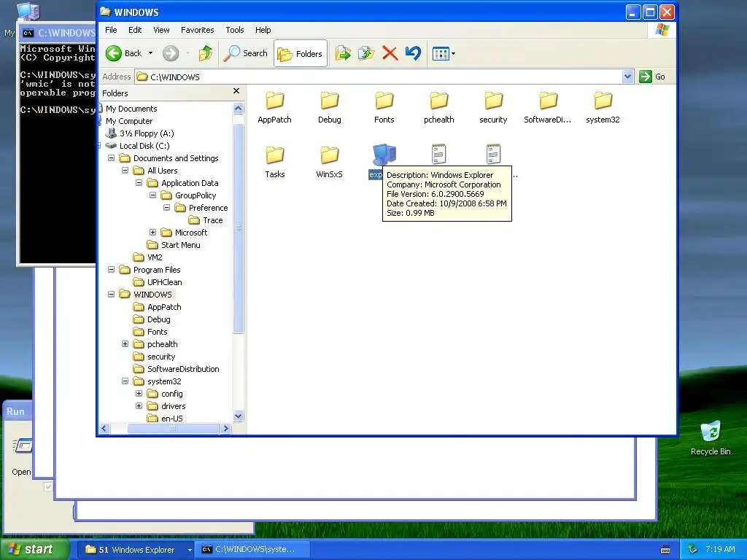Select the security folder icon in file view
Viewport: 747px width, 560px height.
[493, 101]
